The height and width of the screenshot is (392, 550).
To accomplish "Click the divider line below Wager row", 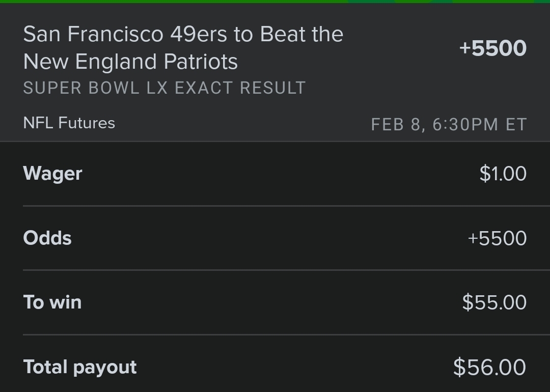I will pos(286,206).
